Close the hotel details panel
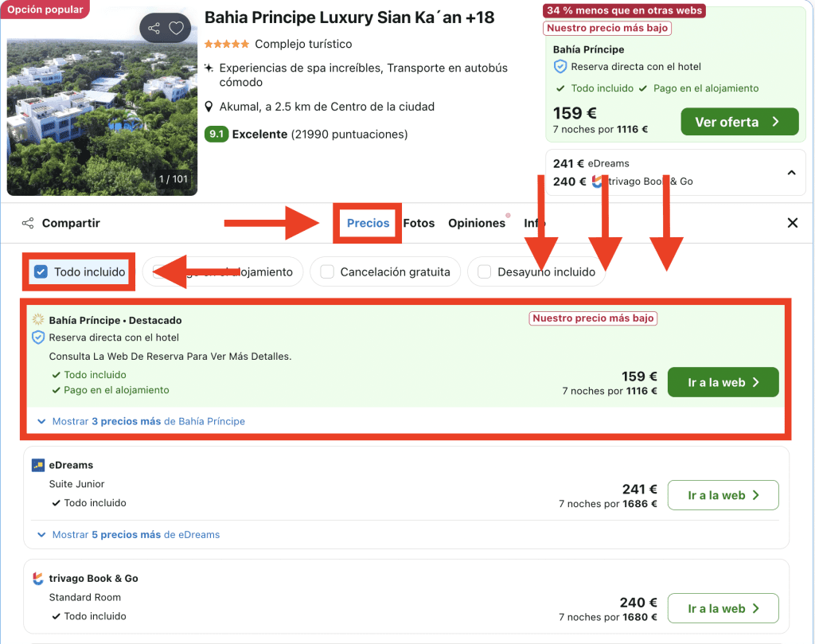 click(793, 223)
